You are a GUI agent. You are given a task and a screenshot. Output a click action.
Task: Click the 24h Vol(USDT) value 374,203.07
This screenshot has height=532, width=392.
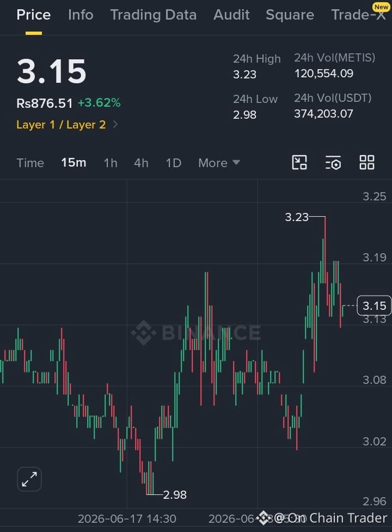coord(323,114)
